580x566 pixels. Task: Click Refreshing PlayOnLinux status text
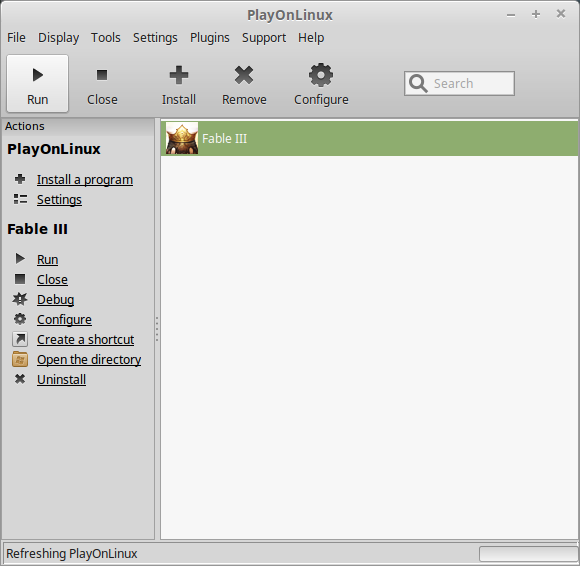pyautogui.click(x=72, y=554)
